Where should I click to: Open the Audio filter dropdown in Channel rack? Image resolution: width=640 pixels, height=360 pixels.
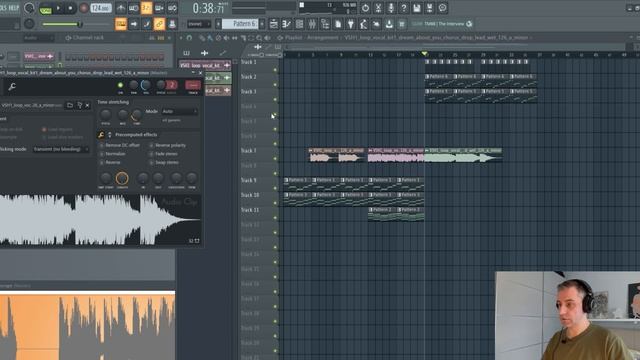pyautogui.click(x=38, y=38)
